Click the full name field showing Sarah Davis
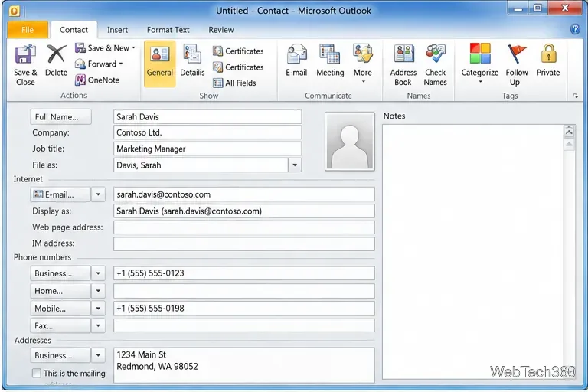Screen dimensions: 588x392 click(207, 116)
